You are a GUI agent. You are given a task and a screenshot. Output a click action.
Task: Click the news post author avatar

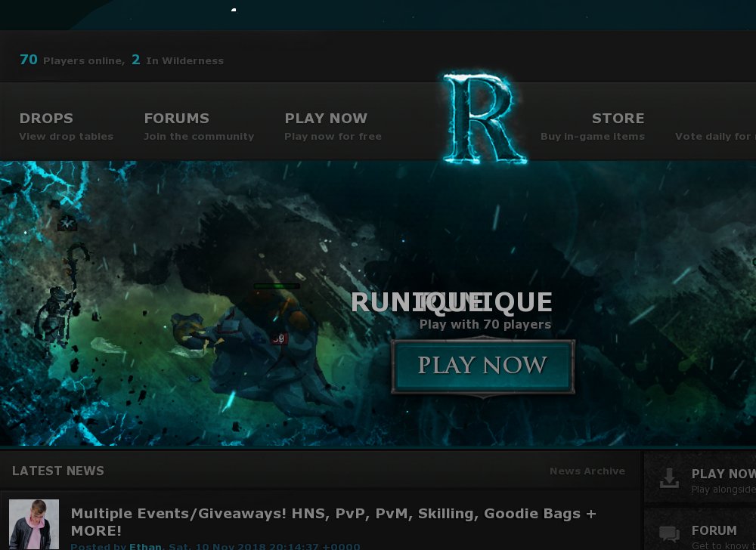34,524
